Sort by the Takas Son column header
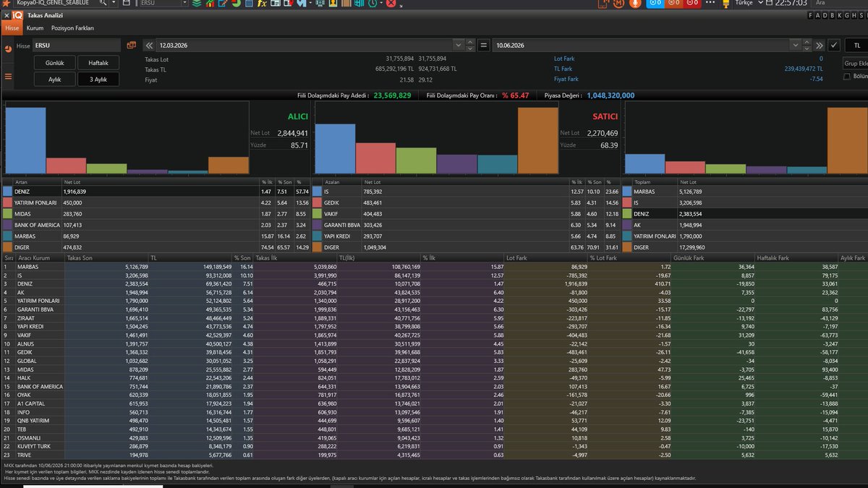868x488 pixels. point(107,257)
